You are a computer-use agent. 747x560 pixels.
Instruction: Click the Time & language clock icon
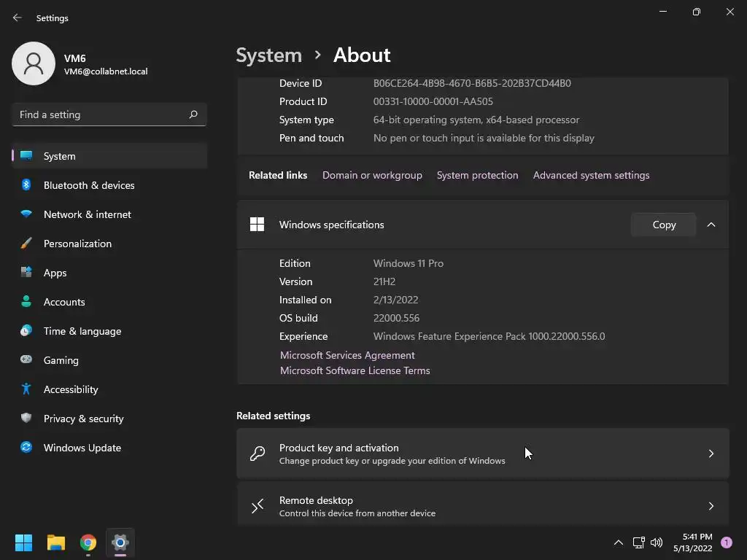click(x=27, y=330)
